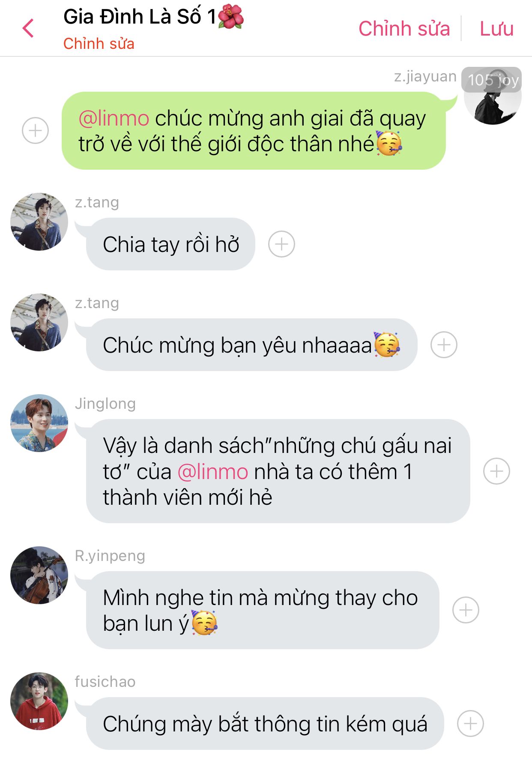Viewport: 532px width, 758px height.
Task: Open R.yinpeng's profile avatar
Action: [39, 575]
